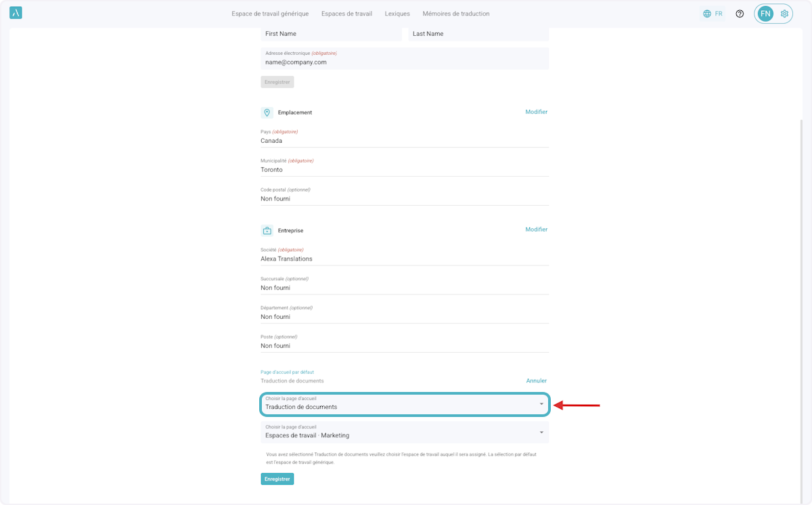The height and width of the screenshot is (505, 812).
Task: Click Modifier link for Emplacement section
Action: pos(536,112)
